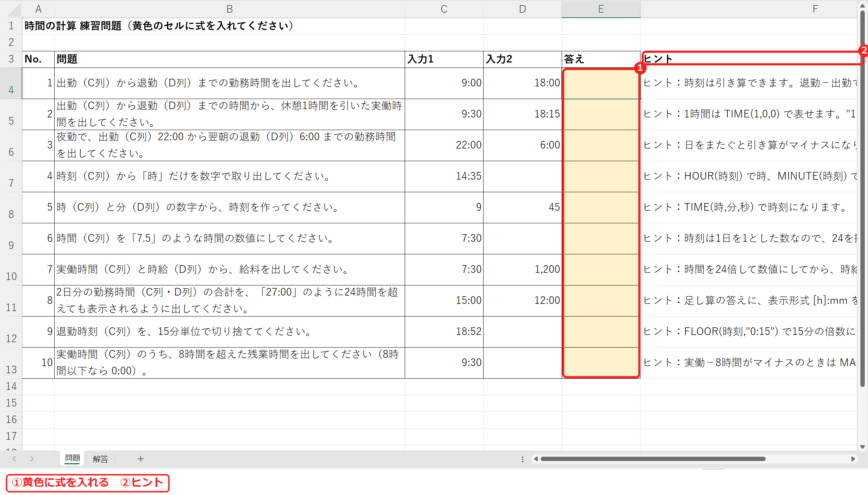Viewport: 868px width, 495px height.
Task: Switch to the 解答 sheet tab
Action: (100, 459)
